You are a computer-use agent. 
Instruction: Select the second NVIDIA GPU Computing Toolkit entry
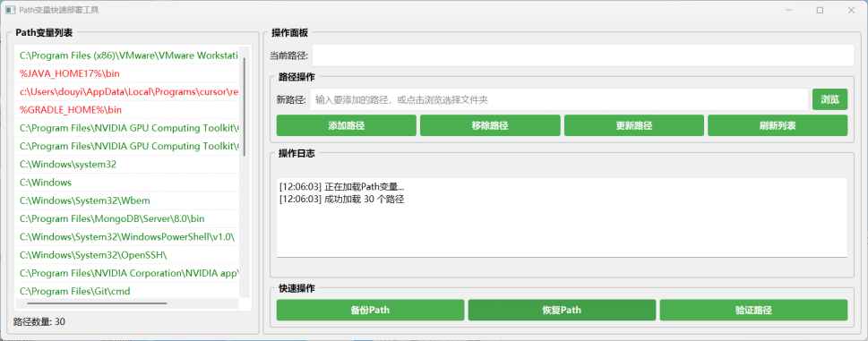pos(128,146)
